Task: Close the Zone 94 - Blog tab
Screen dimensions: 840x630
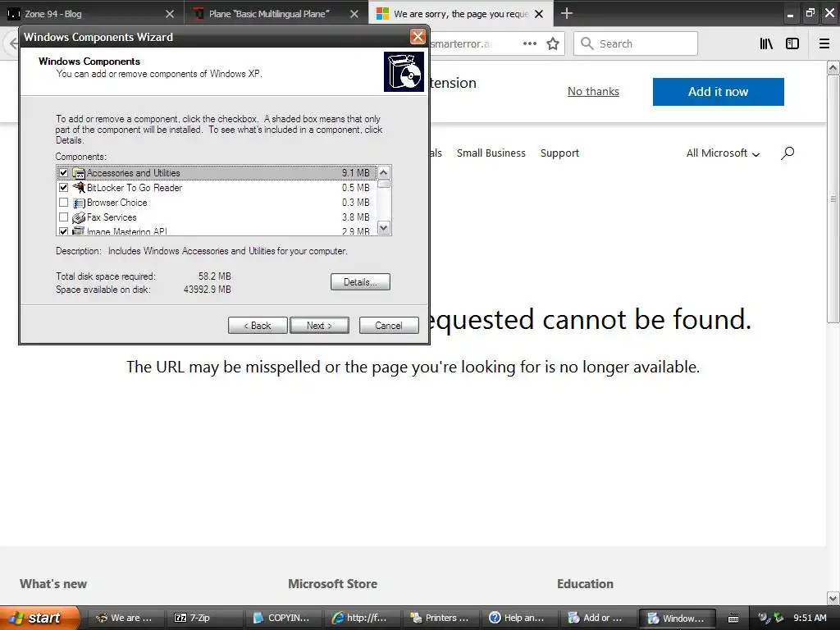Action: (170, 14)
